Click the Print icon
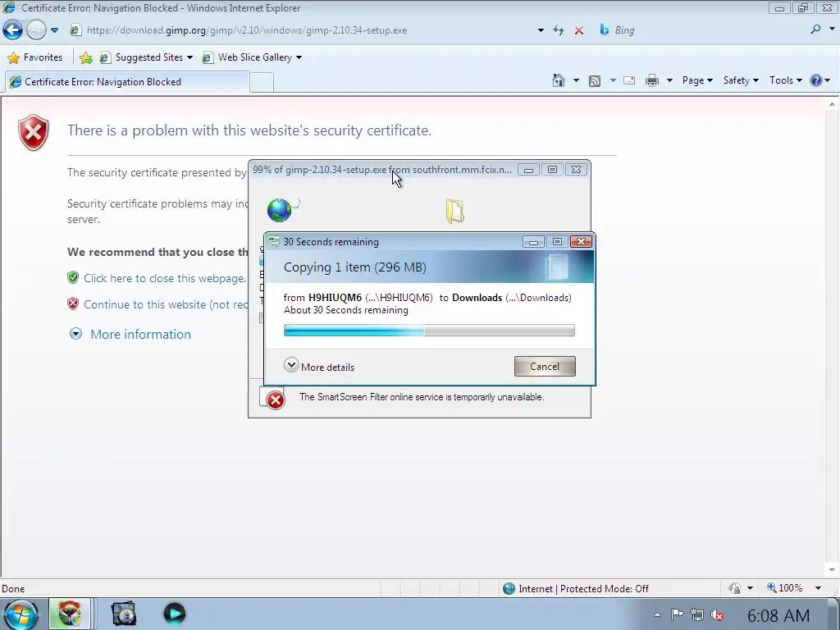840x630 pixels. (652, 81)
